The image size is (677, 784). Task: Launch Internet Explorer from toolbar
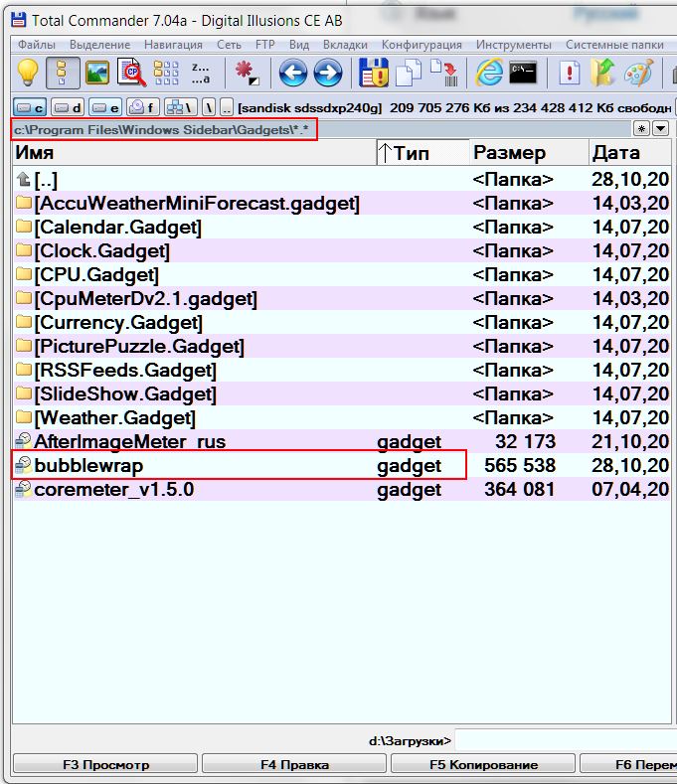pyautogui.click(x=489, y=73)
